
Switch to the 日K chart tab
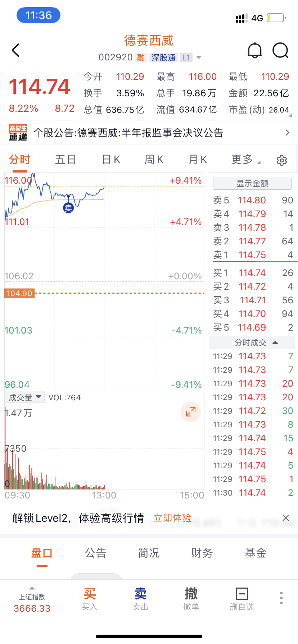[x=111, y=160]
